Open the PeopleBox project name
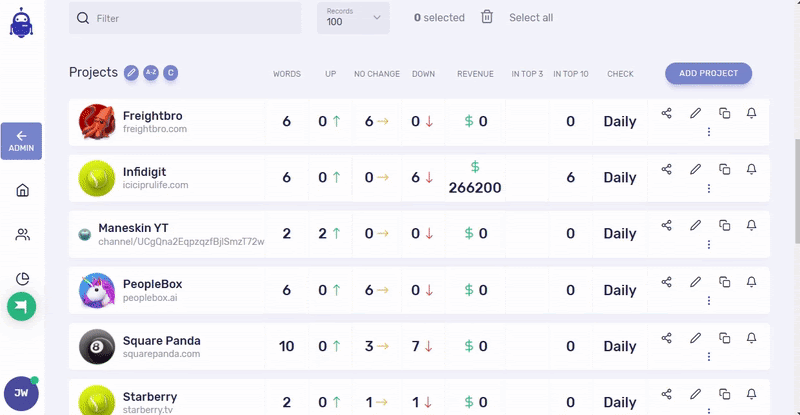 [x=153, y=284]
